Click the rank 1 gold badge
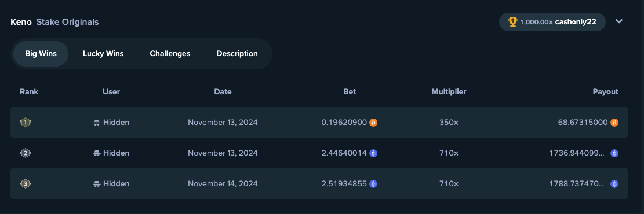 pos(26,122)
